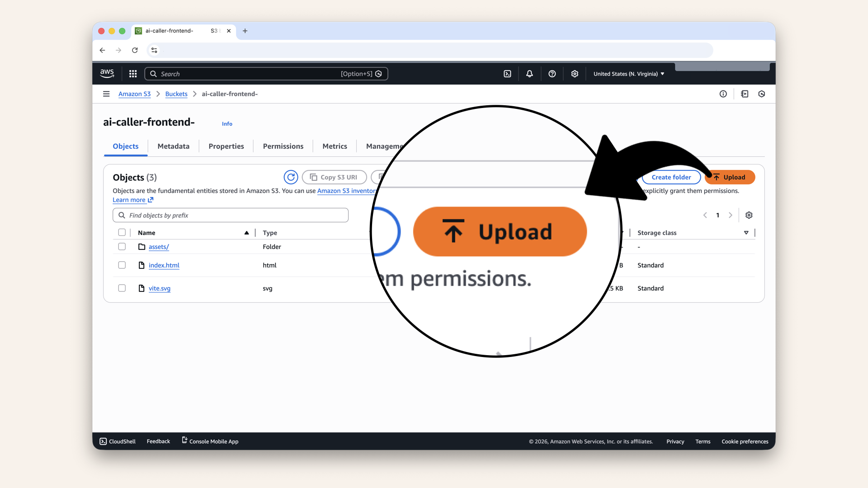Screen dimensions: 868x488
Task: Focus the Find objects by prefix field
Action: pyautogui.click(x=231, y=215)
